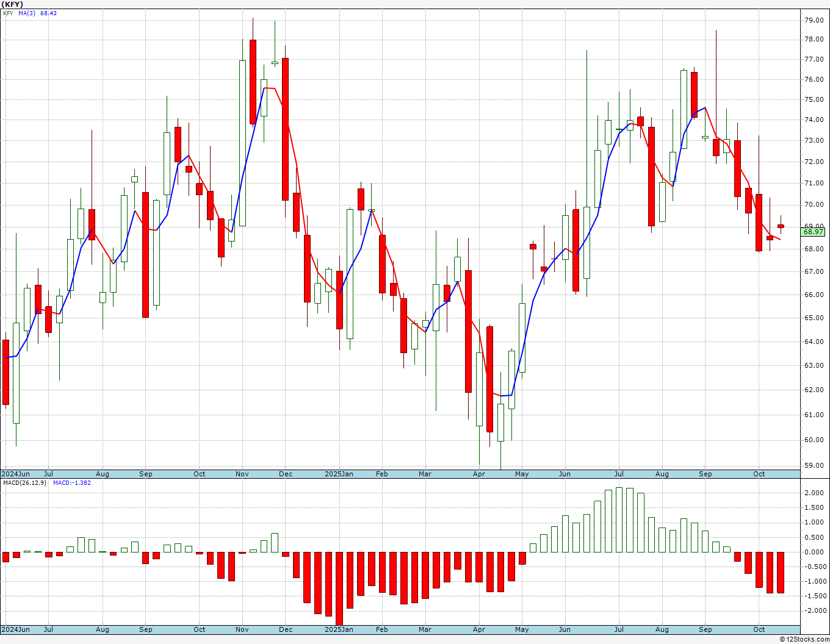830x644 pixels.
Task: Click the 60.00 price axis label
Action: [x=814, y=440]
